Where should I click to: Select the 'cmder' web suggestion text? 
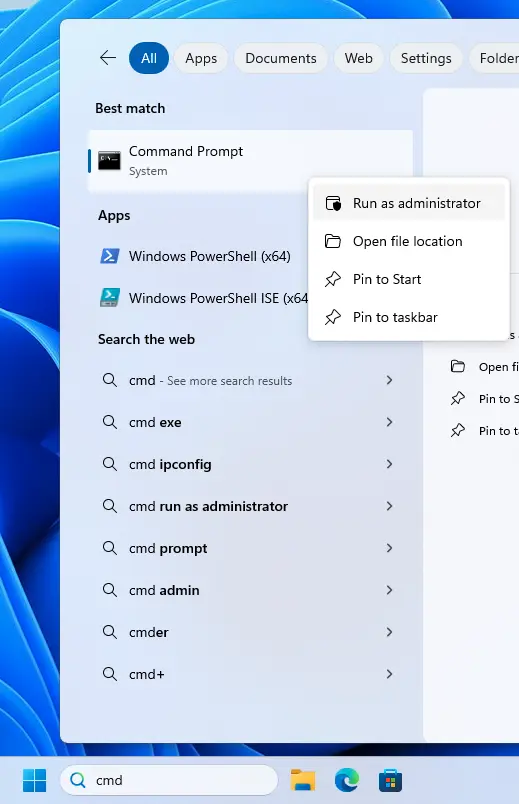[x=149, y=633]
